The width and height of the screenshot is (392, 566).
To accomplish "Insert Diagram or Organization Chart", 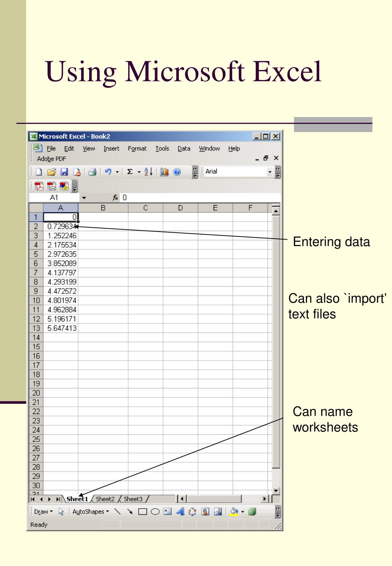I will pos(192,512).
